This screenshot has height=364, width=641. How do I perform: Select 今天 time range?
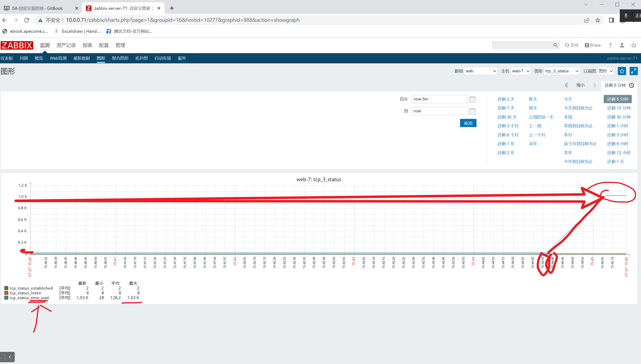(x=568, y=99)
